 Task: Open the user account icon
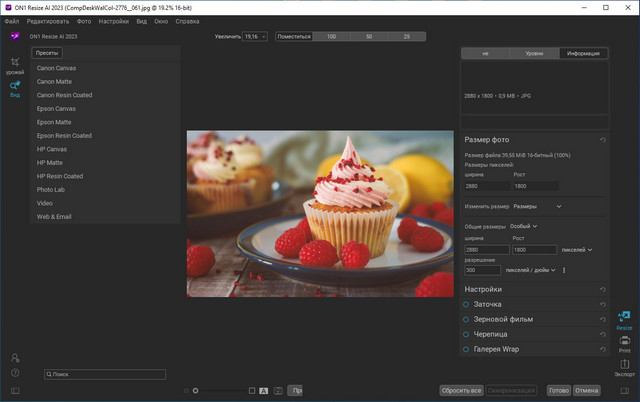point(15,357)
